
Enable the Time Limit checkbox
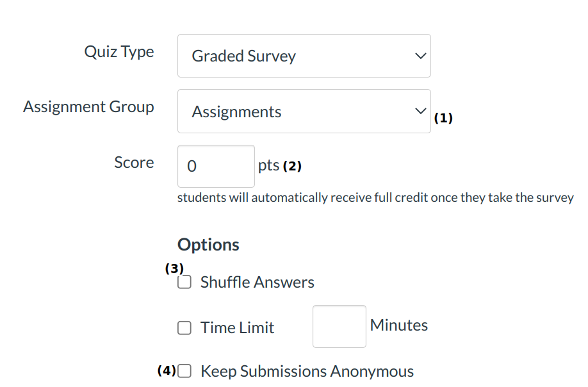pyautogui.click(x=184, y=328)
